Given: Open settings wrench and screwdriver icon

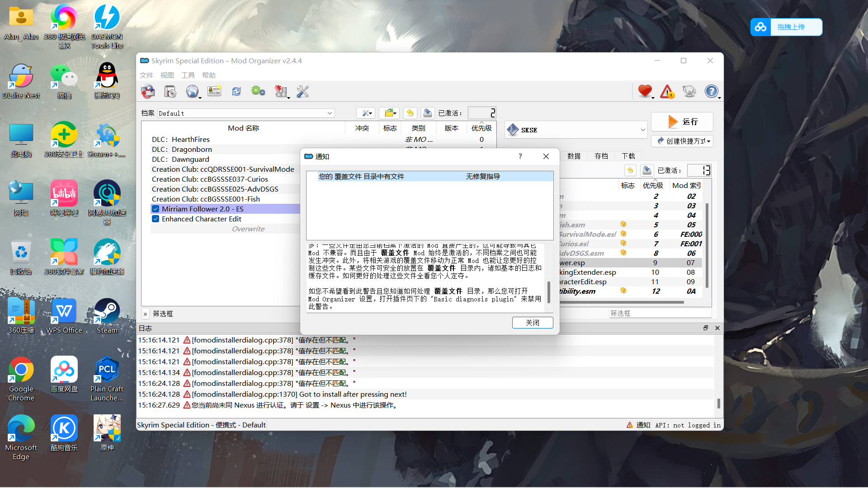Looking at the screenshot, I should click(x=302, y=92).
